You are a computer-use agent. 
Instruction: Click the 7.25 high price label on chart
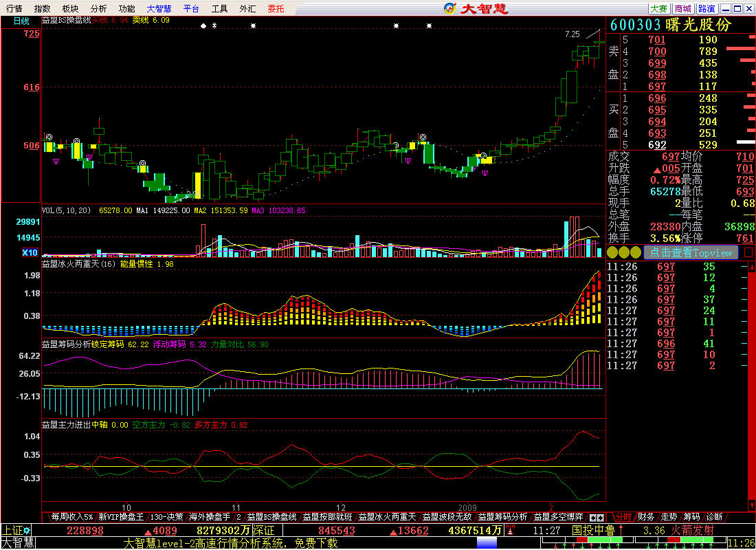coord(572,34)
